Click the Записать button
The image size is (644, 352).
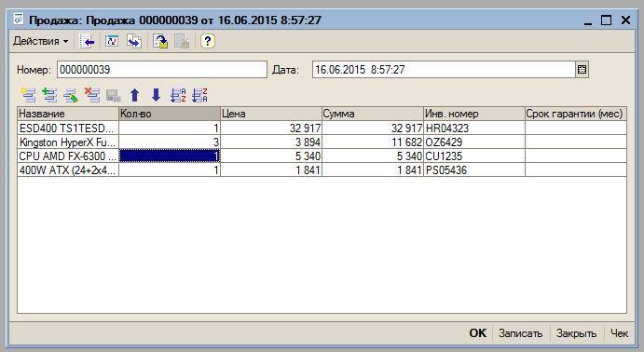520,333
